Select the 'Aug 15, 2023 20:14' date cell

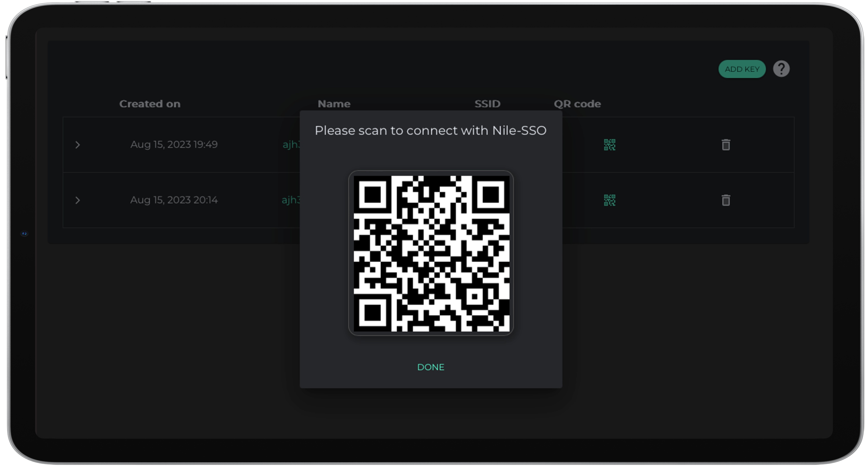coord(174,200)
